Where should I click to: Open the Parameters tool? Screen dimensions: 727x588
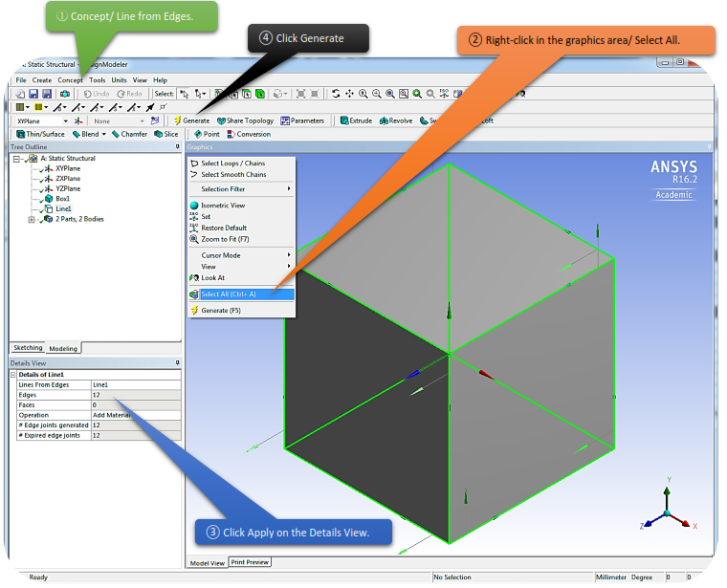tap(302, 121)
